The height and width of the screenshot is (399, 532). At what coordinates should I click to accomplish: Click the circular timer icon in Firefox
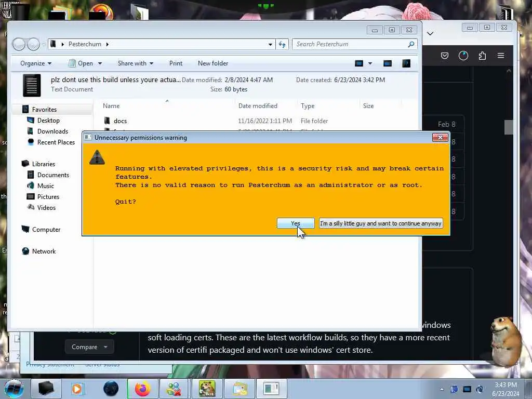463,56
